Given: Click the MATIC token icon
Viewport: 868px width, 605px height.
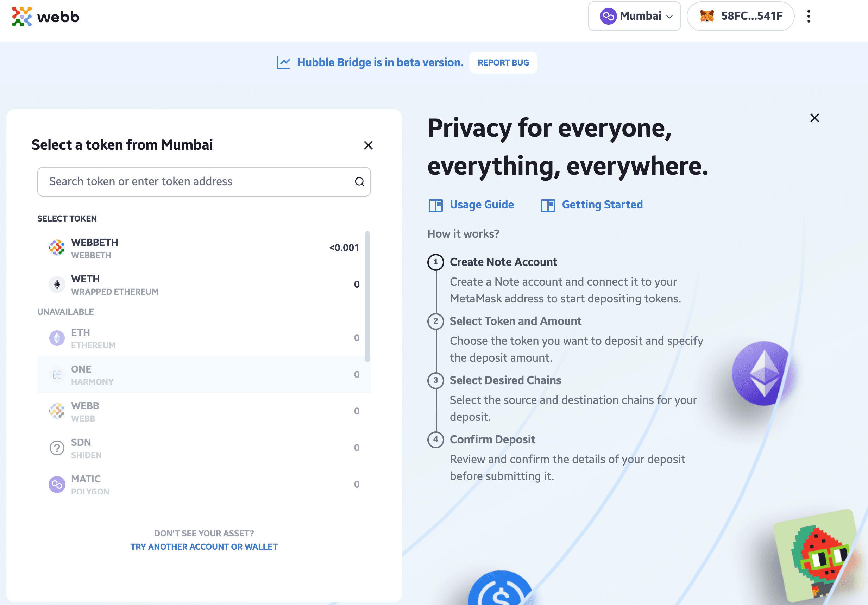Looking at the screenshot, I should pos(57,484).
